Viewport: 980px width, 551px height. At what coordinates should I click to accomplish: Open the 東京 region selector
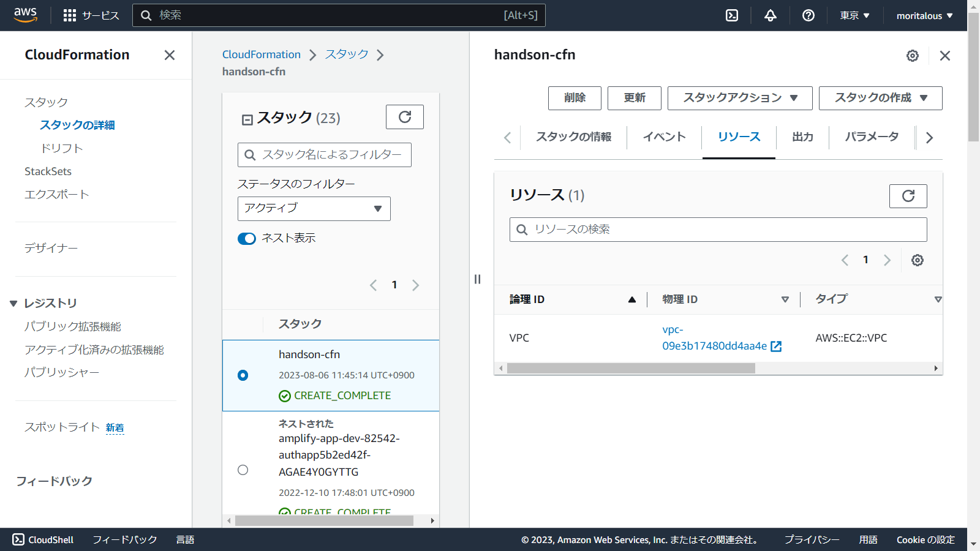pyautogui.click(x=854, y=15)
